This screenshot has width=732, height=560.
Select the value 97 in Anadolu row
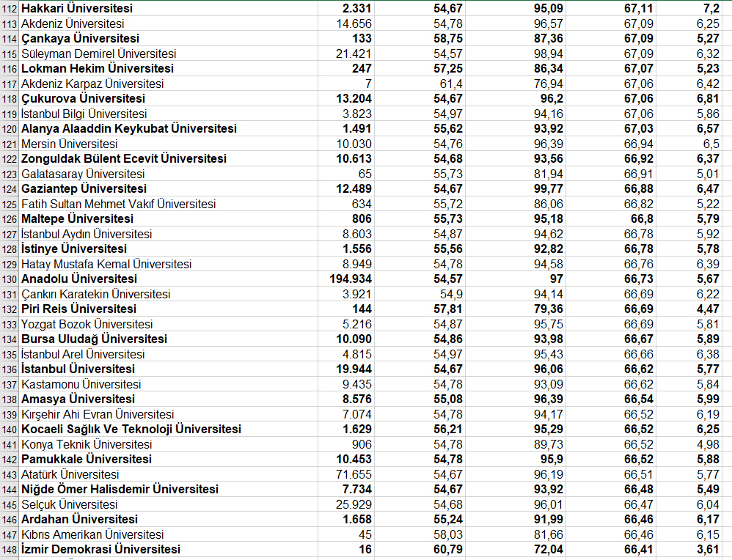point(557,279)
